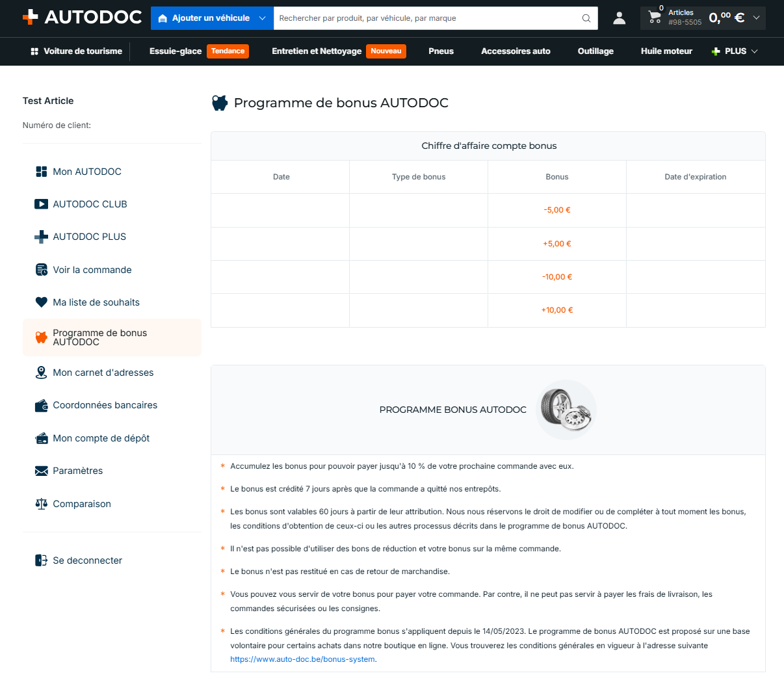The image size is (784, 682).
Task: Click the AUTODOC logo
Action: 82,18
